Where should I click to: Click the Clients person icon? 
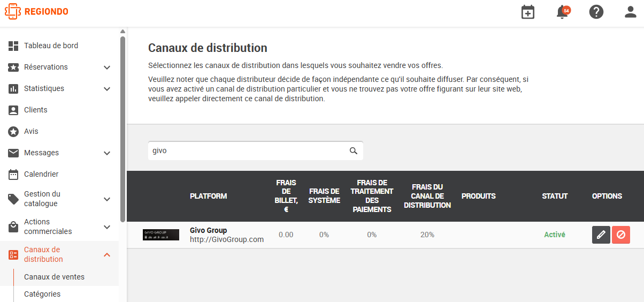[14, 110]
